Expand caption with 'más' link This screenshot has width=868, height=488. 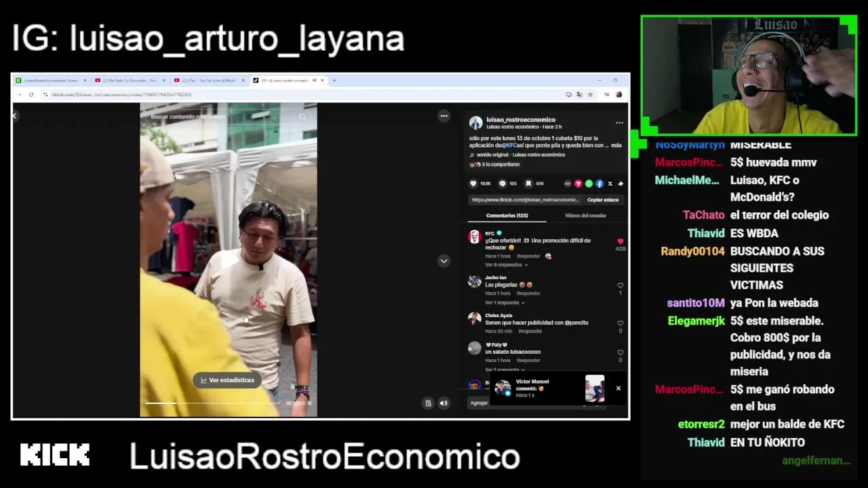click(x=616, y=145)
